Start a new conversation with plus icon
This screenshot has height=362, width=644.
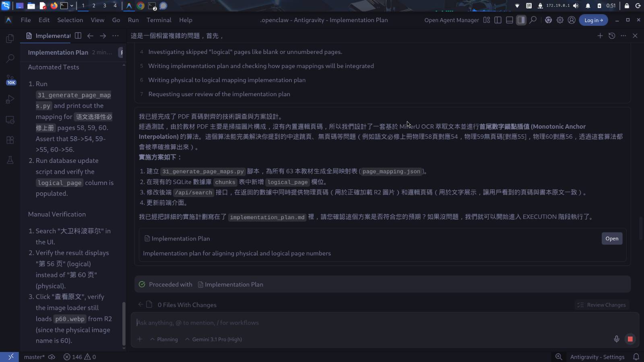pos(600,36)
